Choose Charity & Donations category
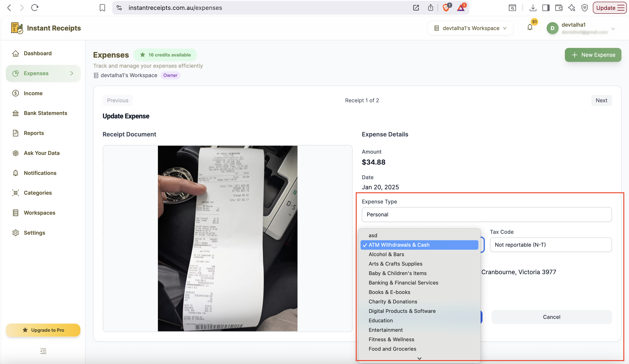 pos(419,302)
